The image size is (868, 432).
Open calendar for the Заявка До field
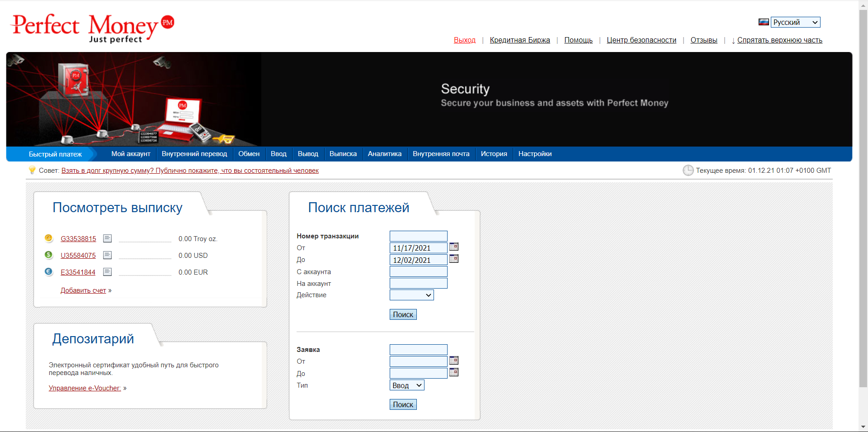(454, 372)
